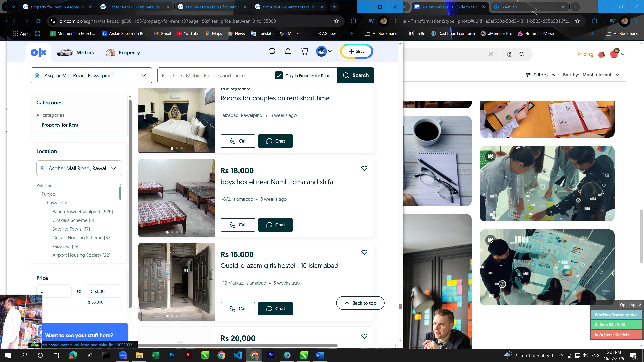Expand Asghar Mall Road location dropdown in header
644x362 pixels.
tap(91, 75)
